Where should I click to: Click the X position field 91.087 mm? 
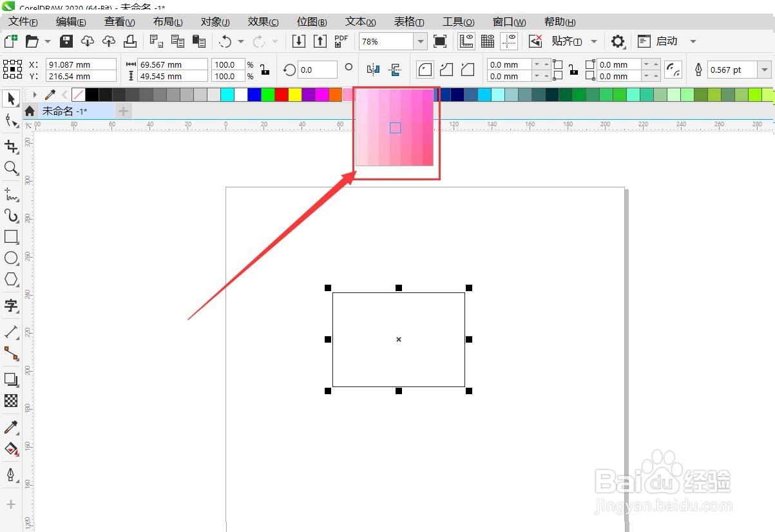(81, 64)
